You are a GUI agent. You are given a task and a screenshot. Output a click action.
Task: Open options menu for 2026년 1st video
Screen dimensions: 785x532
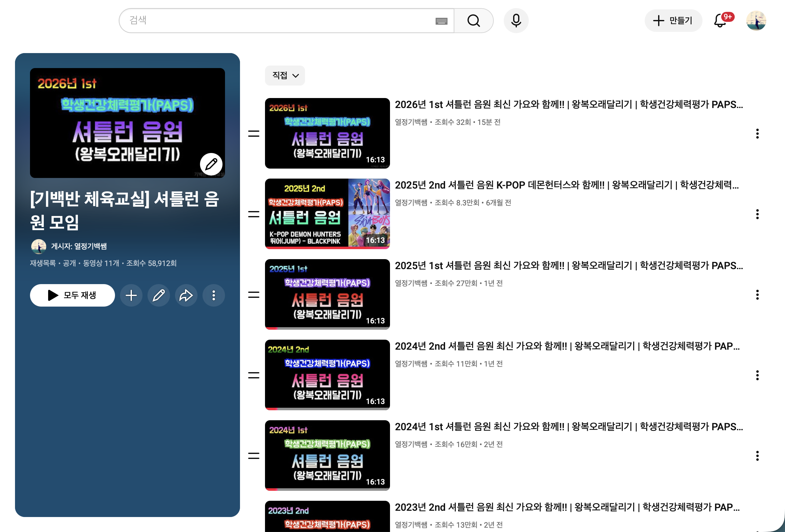(757, 134)
